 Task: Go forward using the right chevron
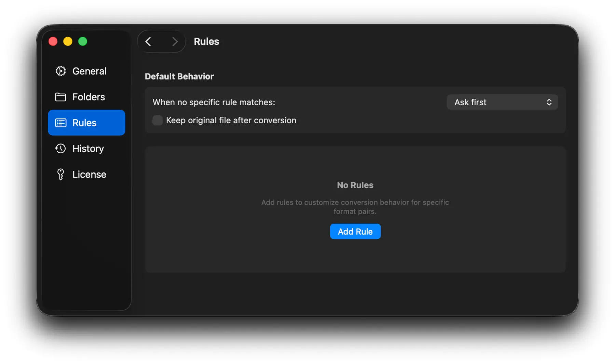pyautogui.click(x=175, y=42)
